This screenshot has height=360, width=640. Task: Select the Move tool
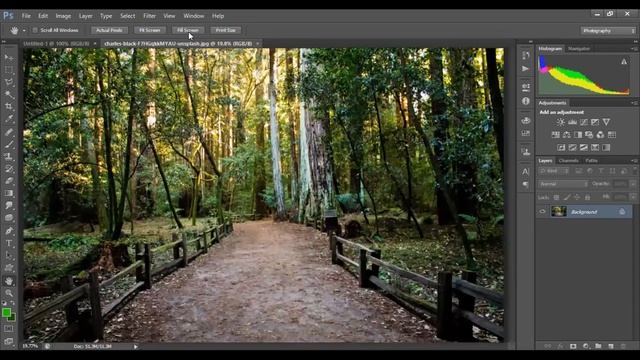pyautogui.click(x=9, y=57)
